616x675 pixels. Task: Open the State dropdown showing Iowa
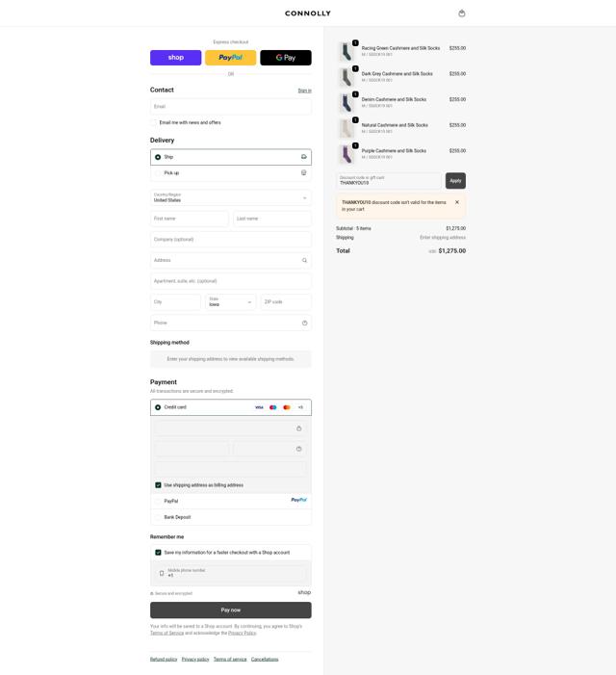coord(231,301)
